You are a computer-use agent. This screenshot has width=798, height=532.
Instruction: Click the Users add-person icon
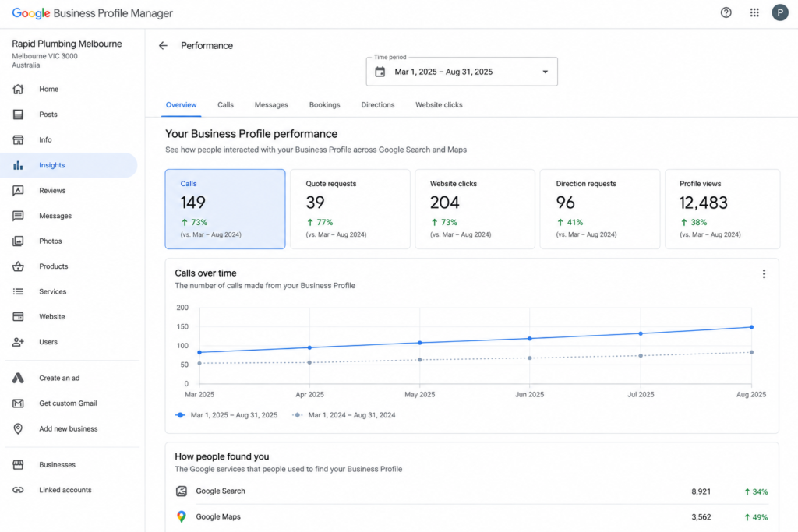click(18, 342)
